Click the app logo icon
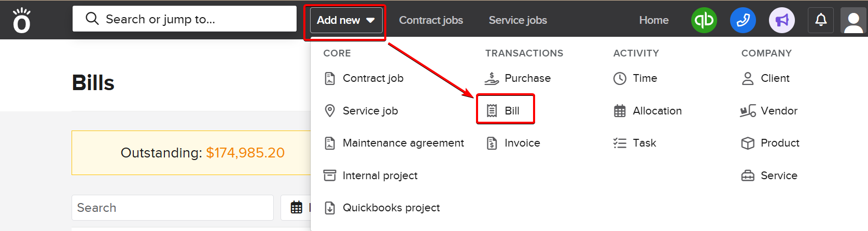Viewport: 868px width, 231px height. (x=22, y=21)
